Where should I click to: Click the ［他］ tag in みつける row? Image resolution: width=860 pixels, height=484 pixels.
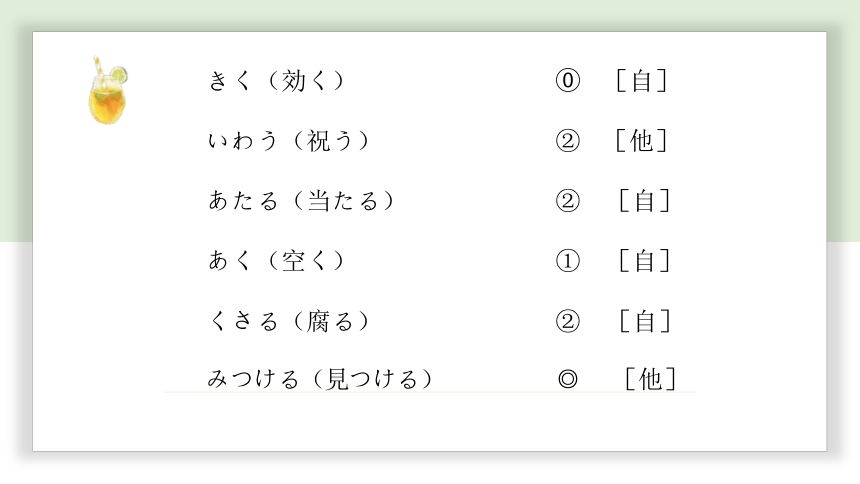(x=651, y=379)
